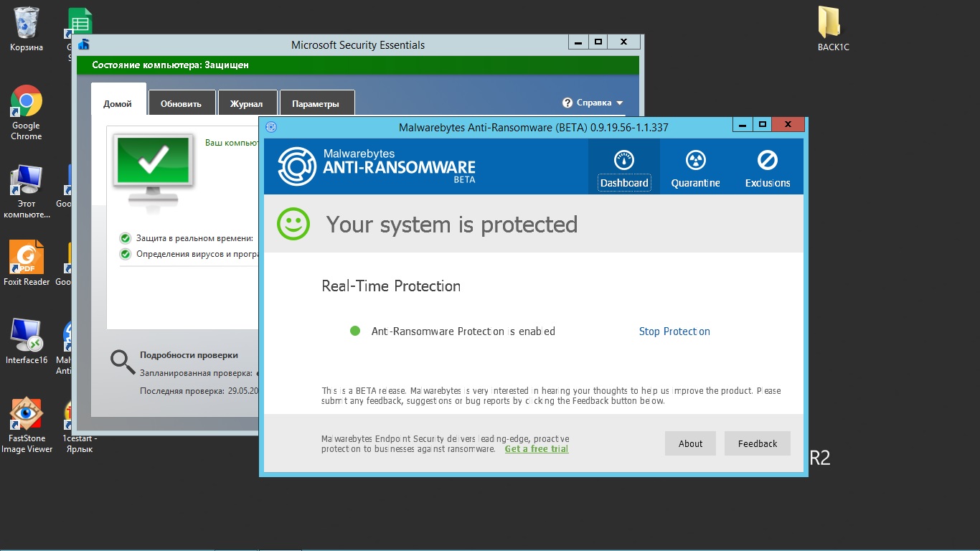Follow the Get a free trial link

[x=537, y=449]
